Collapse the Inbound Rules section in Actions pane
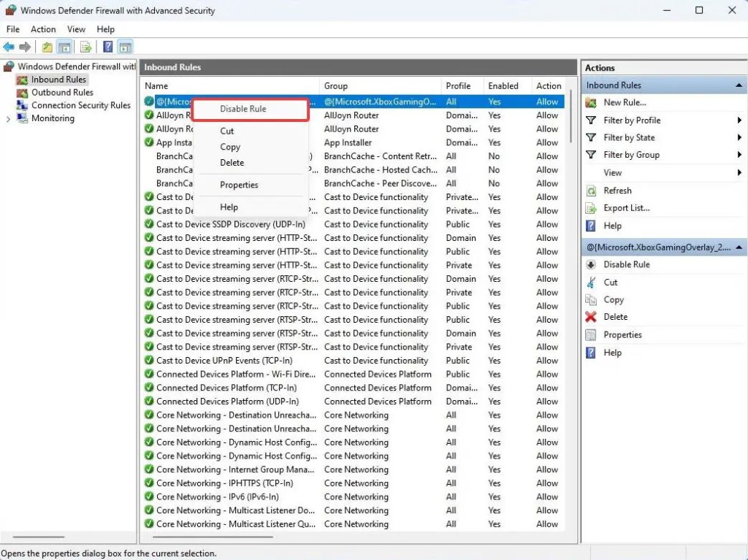Screen dimensions: 748x560 point(739,85)
